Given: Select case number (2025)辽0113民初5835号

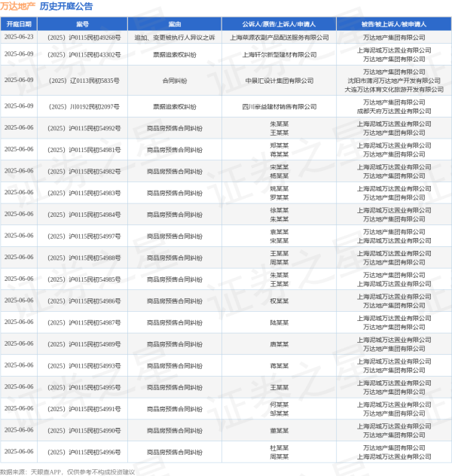Looking at the screenshot, I should tap(84, 81).
